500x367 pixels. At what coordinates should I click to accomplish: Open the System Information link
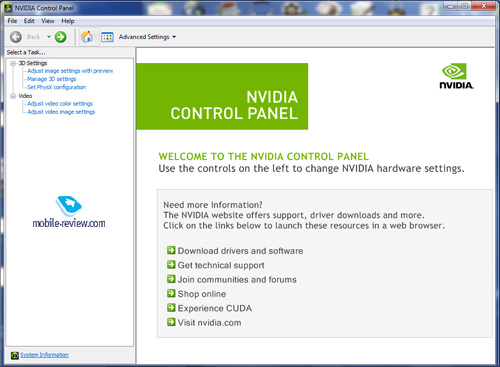[x=44, y=355]
